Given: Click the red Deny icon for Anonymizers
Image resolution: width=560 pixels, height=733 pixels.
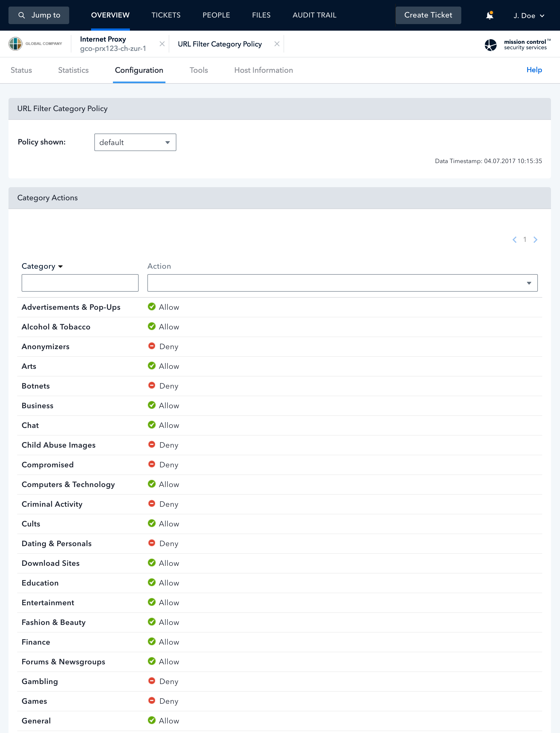Looking at the screenshot, I should pos(152,346).
